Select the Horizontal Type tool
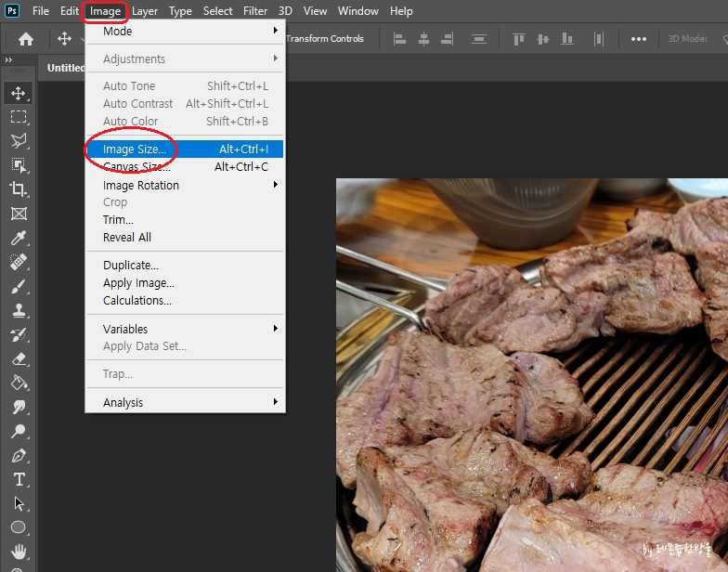Image resolution: width=728 pixels, height=572 pixels. coord(19,479)
